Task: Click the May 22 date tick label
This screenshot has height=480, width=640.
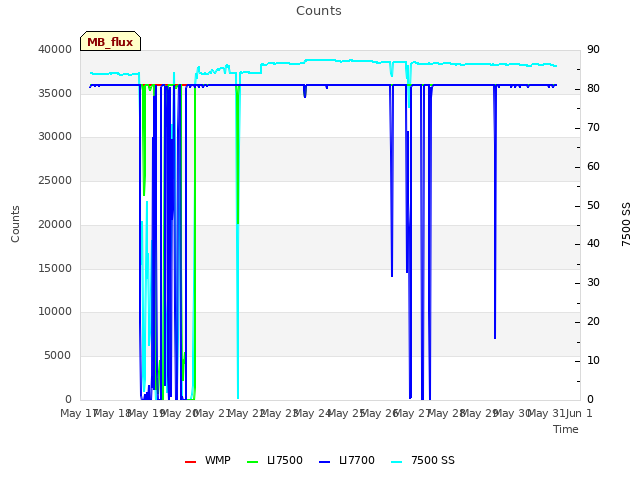Action: click(246, 413)
